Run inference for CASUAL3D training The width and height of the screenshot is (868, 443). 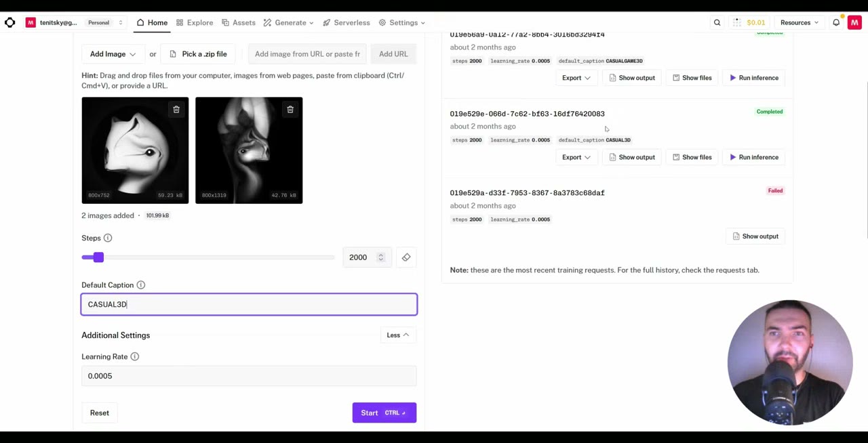click(754, 157)
